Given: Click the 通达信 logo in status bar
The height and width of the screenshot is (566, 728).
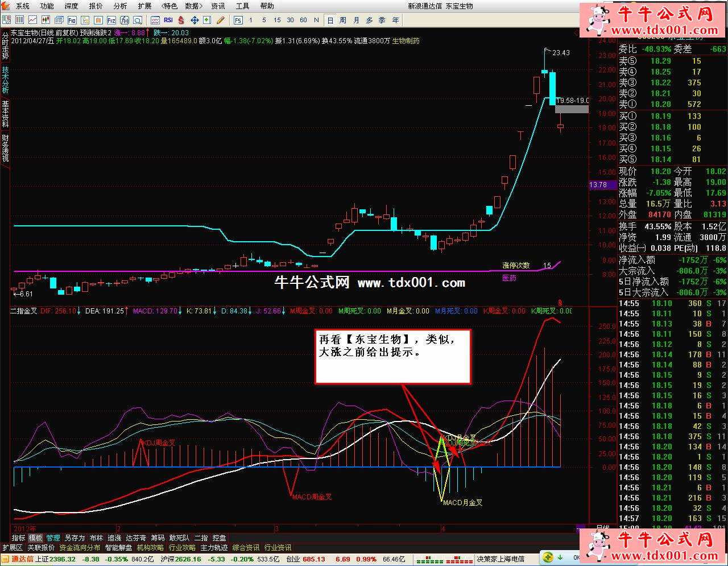Looking at the screenshot, I should click(18, 559).
